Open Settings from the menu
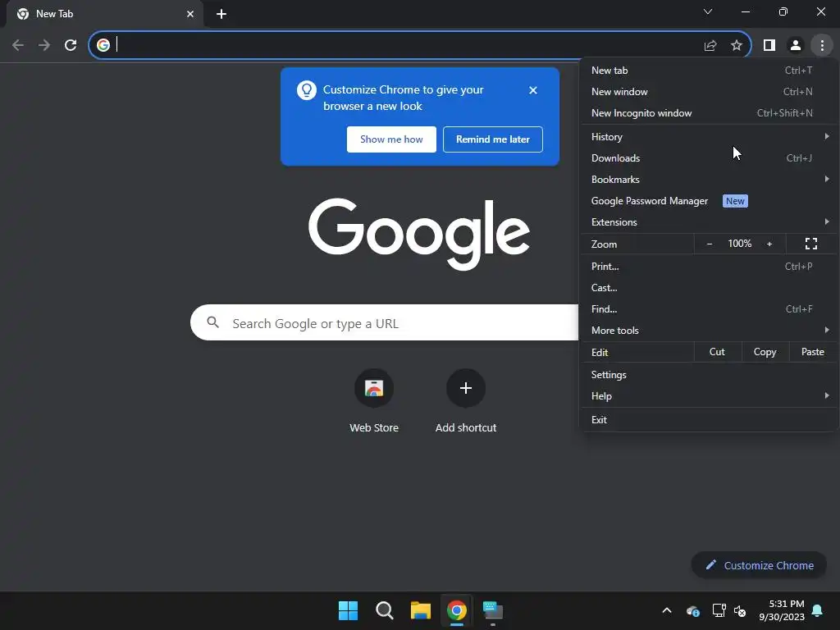 (x=709, y=374)
